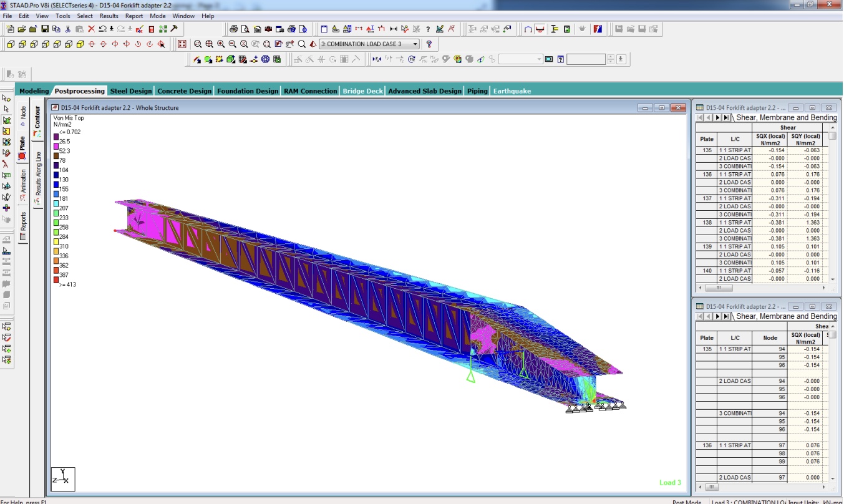Image resolution: width=844 pixels, height=504 pixels.
Task: Switch to the Steel Design tab
Action: coord(131,91)
